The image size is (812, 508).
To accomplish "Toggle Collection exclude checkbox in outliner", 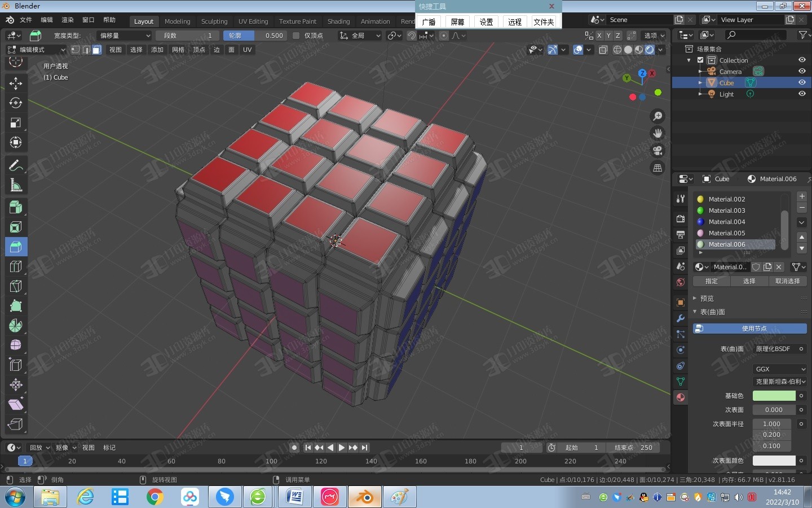I will coord(700,60).
